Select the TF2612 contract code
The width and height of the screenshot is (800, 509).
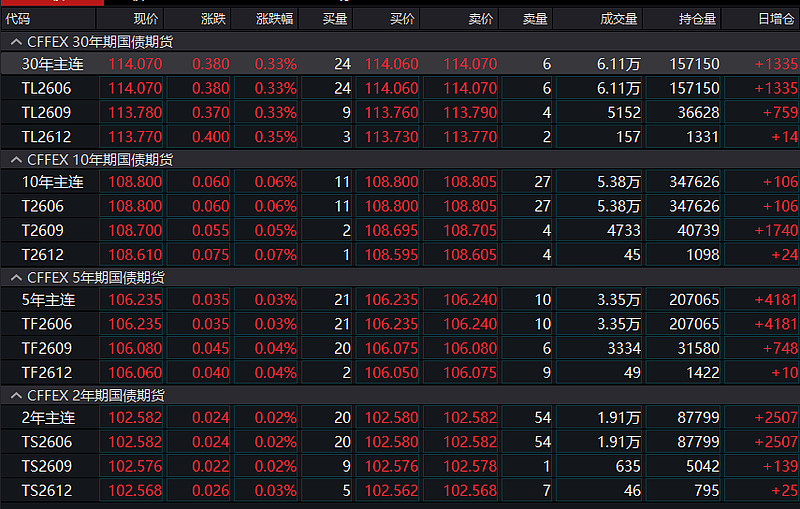pyautogui.click(x=47, y=372)
